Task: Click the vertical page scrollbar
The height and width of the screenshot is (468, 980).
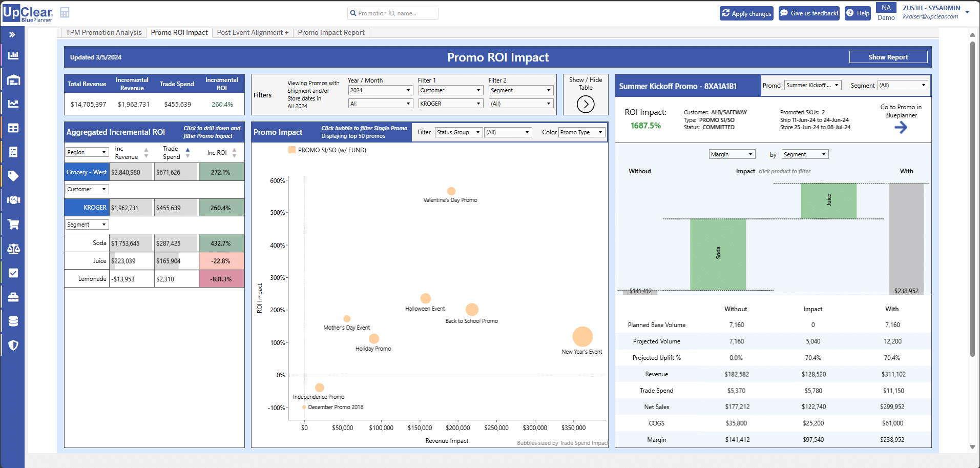Action: 972,199
